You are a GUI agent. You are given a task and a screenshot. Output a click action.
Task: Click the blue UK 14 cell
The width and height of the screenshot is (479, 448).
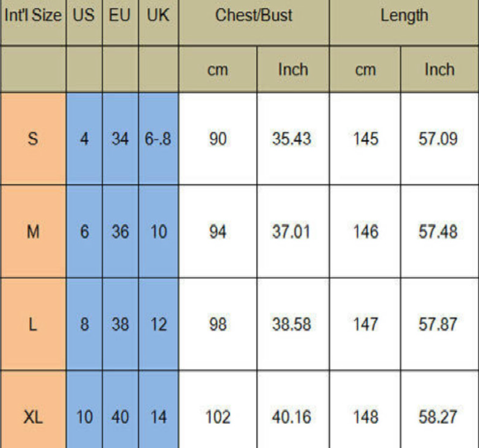pos(158,417)
